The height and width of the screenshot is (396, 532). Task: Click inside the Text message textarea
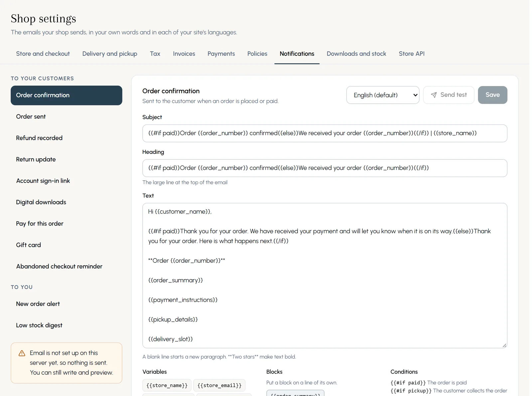click(325, 276)
